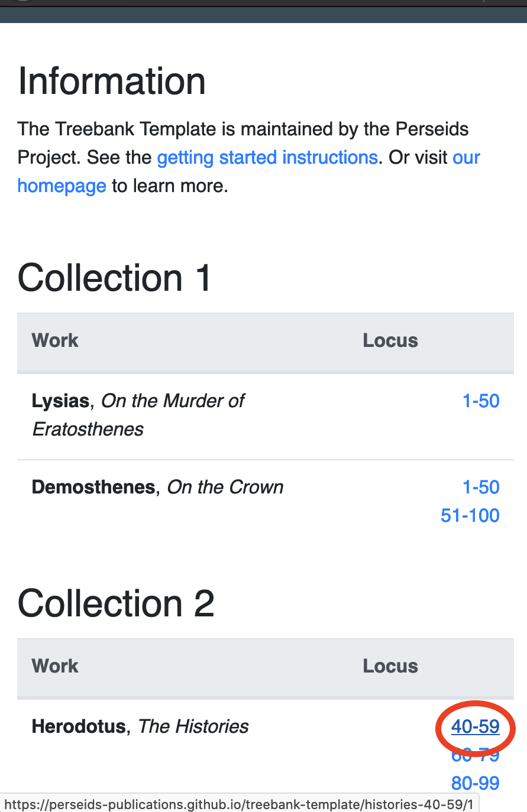Open the getting started instructions link
The image size is (527, 812).
(267, 158)
